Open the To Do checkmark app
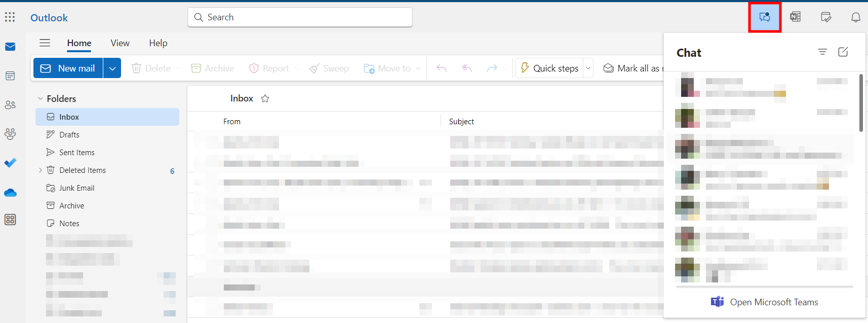 click(x=10, y=163)
